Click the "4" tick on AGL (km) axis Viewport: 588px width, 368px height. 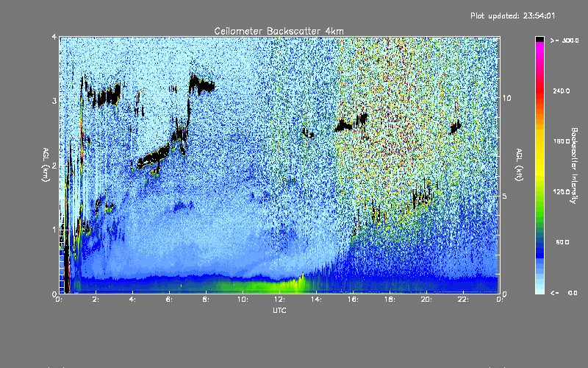click(54, 38)
